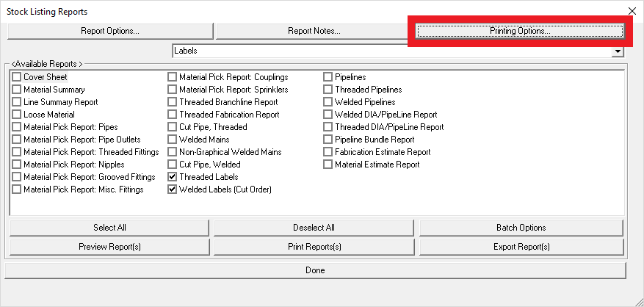Image resolution: width=644 pixels, height=307 pixels.
Task: Enable Threaded DIA/PipeLine Report checkbox
Action: point(328,127)
